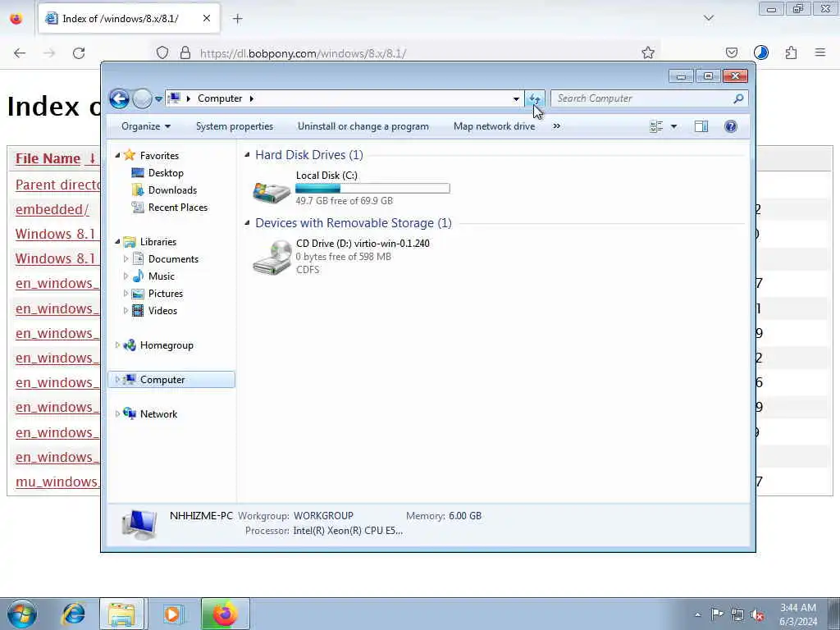Open breadcrumb arrow after Computer

tap(251, 98)
